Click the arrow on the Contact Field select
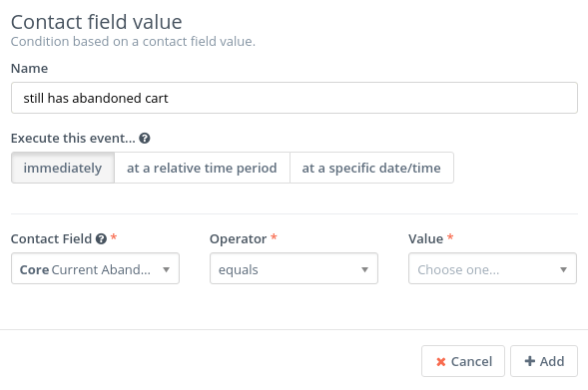 [166, 269]
